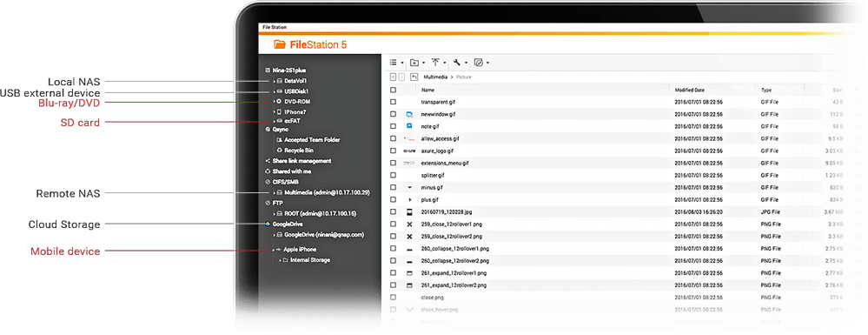The height and width of the screenshot is (335, 868).
Task: Tick the checkbox for 260_collapse_12rollover2.png
Action: 393,261
